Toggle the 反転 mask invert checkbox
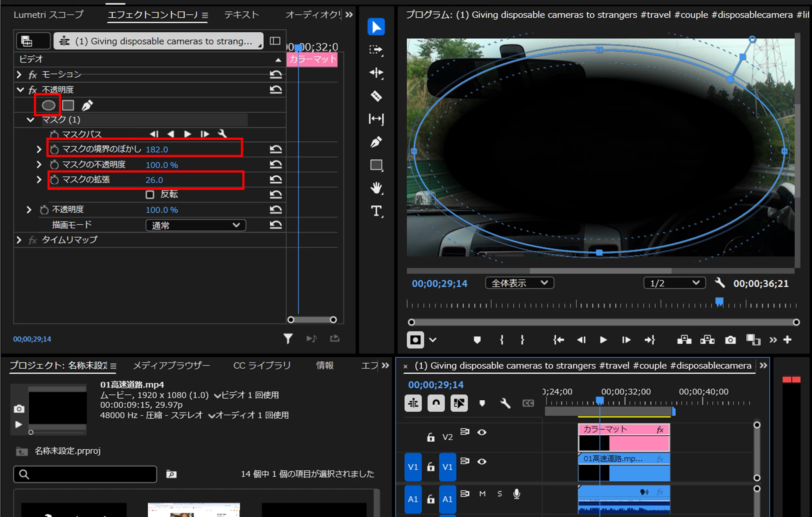 point(150,194)
